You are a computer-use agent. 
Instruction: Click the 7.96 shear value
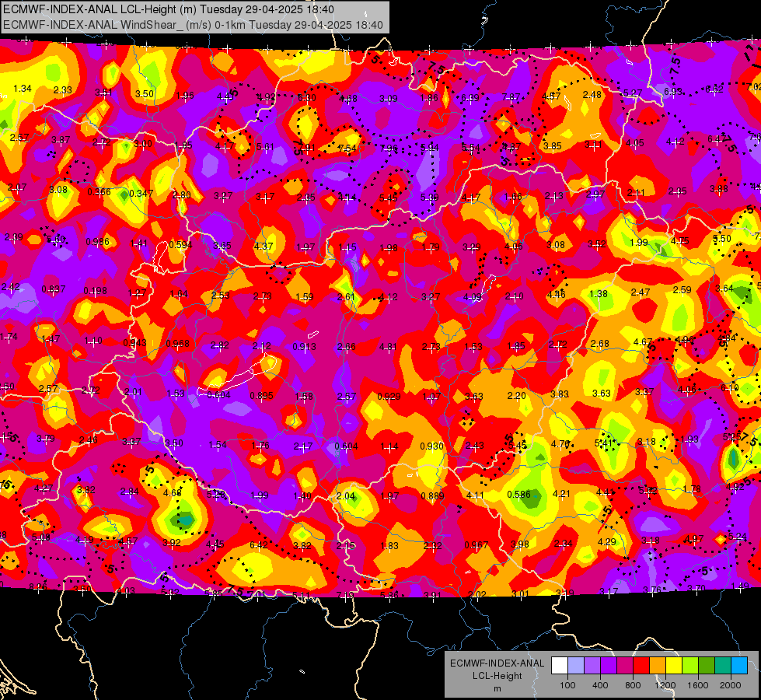pyautogui.click(x=389, y=148)
